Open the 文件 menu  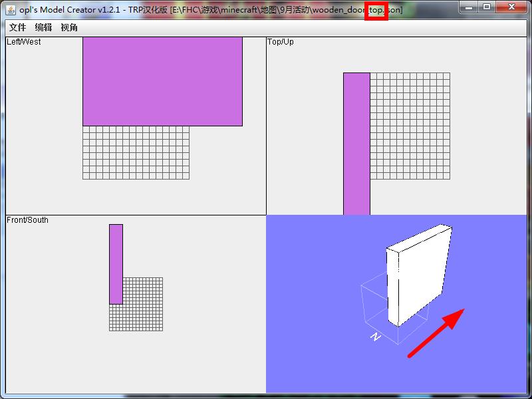[17, 28]
